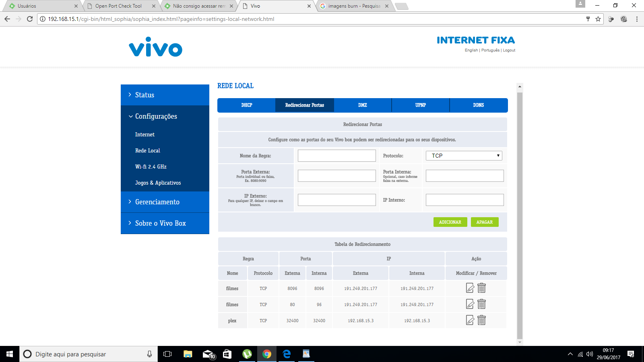Reload the router page

pos(30,19)
